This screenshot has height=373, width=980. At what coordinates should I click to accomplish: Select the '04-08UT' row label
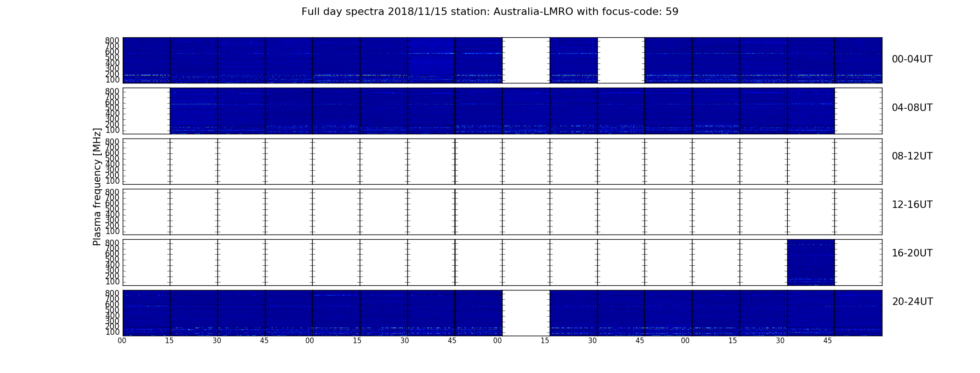point(912,108)
